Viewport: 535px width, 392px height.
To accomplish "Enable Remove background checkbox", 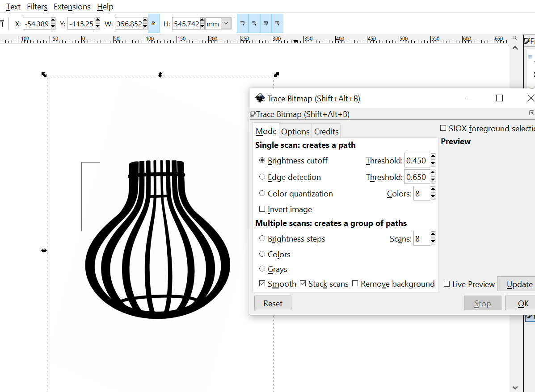I will (x=355, y=283).
